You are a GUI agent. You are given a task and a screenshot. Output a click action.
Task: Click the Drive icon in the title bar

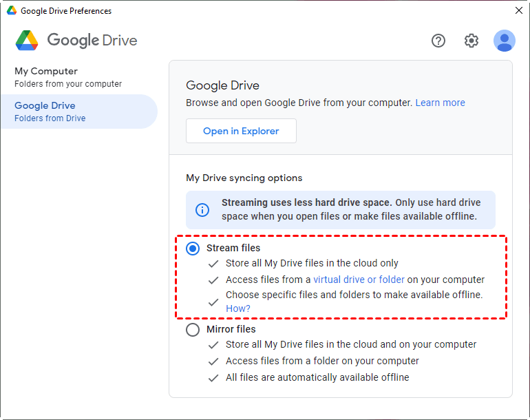click(12, 11)
